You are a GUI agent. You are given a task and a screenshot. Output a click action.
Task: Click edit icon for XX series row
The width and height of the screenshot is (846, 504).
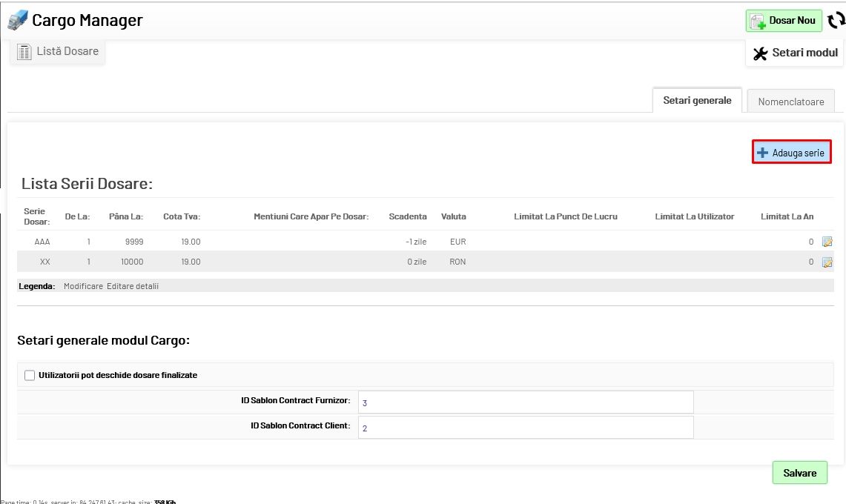coord(827,262)
